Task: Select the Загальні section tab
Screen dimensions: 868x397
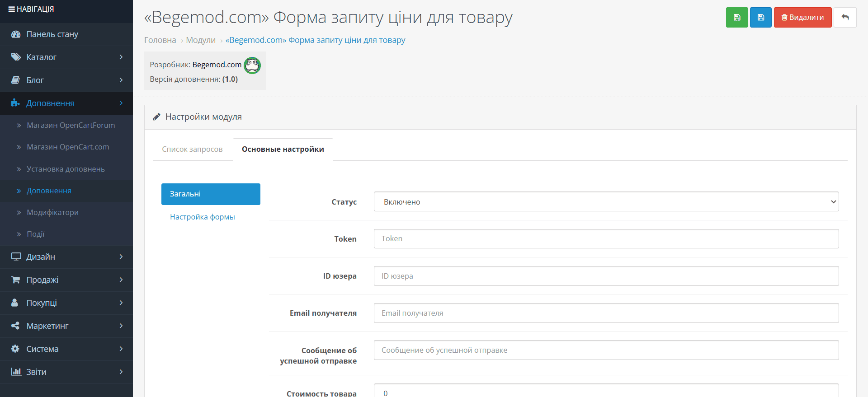Action: 211,194
